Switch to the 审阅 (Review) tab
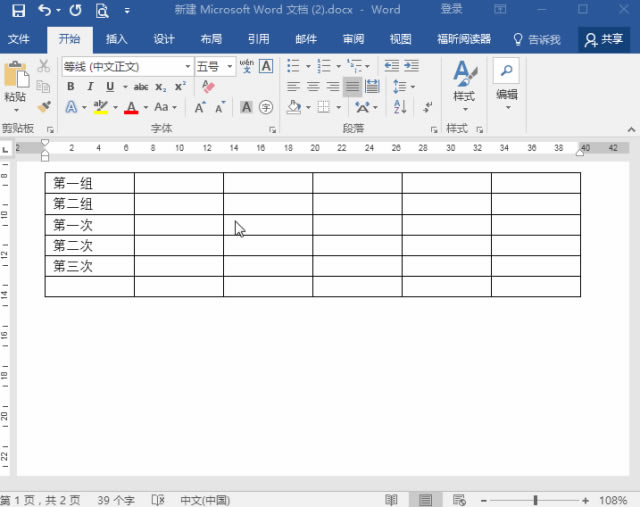The width and height of the screenshot is (640, 507). [353, 39]
